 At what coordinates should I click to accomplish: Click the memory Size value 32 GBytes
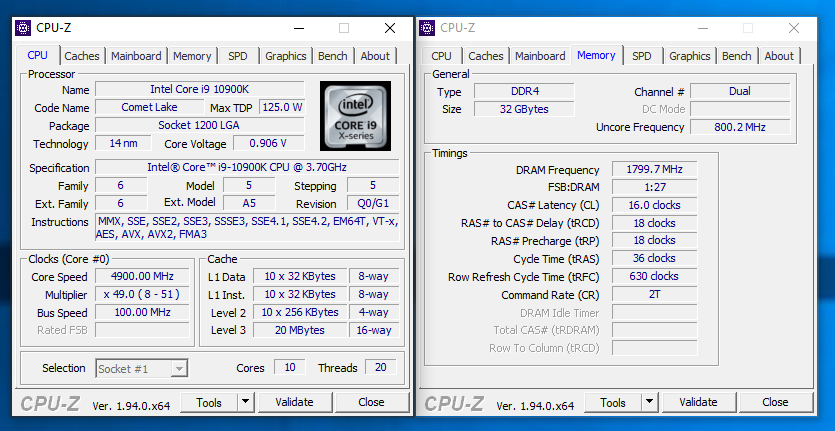(x=525, y=109)
